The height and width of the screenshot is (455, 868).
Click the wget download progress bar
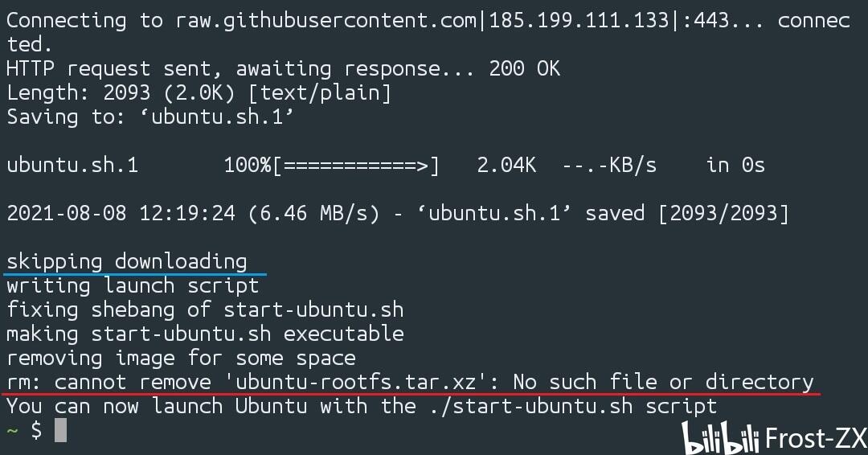tap(356, 166)
